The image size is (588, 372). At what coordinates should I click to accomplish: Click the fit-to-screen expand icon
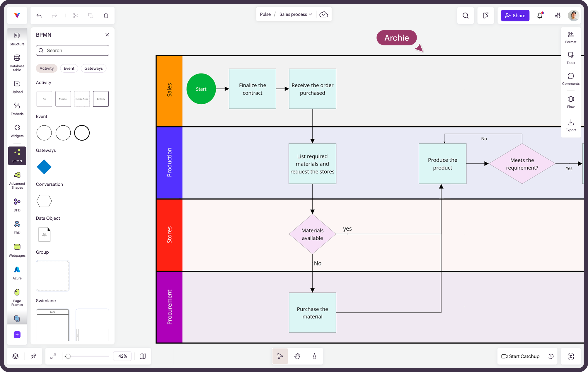53,356
